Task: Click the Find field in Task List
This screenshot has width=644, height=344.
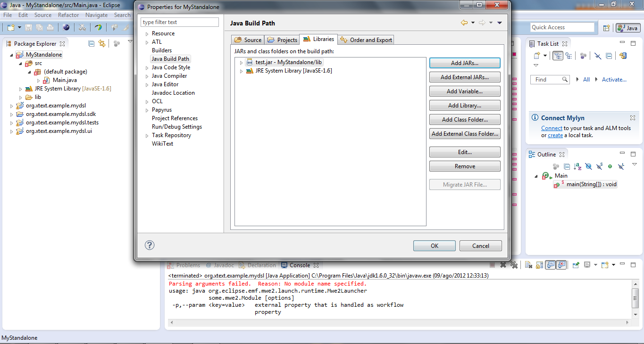Action: pos(550,80)
